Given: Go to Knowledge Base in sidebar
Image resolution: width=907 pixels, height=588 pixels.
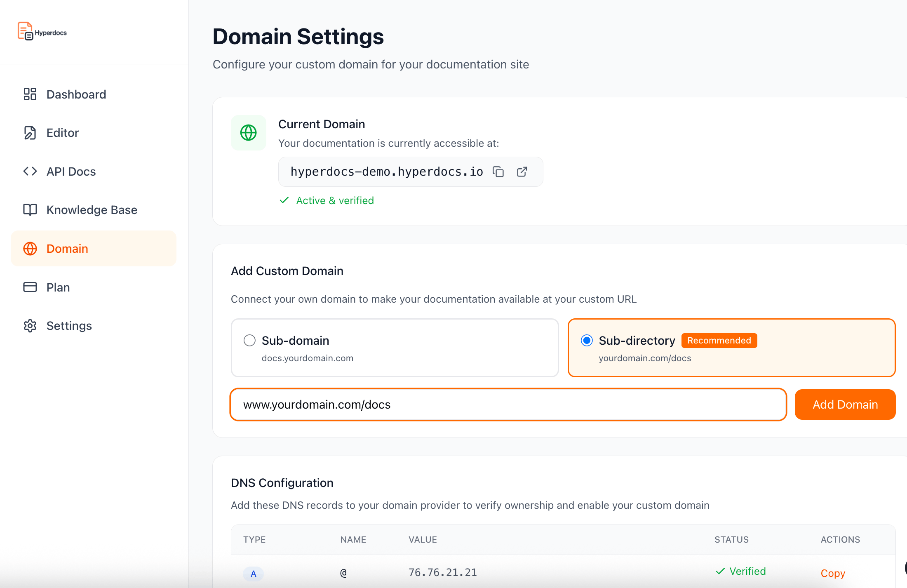Looking at the screenshot, I should [x=92, y=210].
